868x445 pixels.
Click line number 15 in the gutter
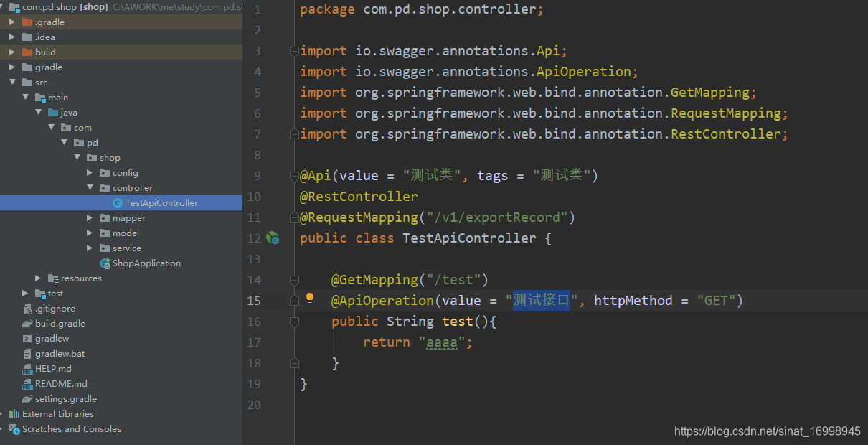click(x=254, y=301)
